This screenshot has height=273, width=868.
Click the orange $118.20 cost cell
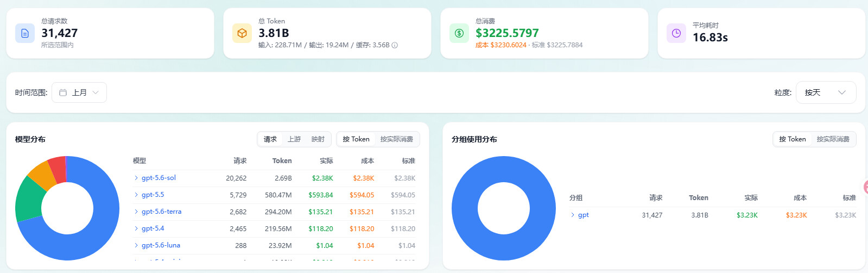point(362,228)
